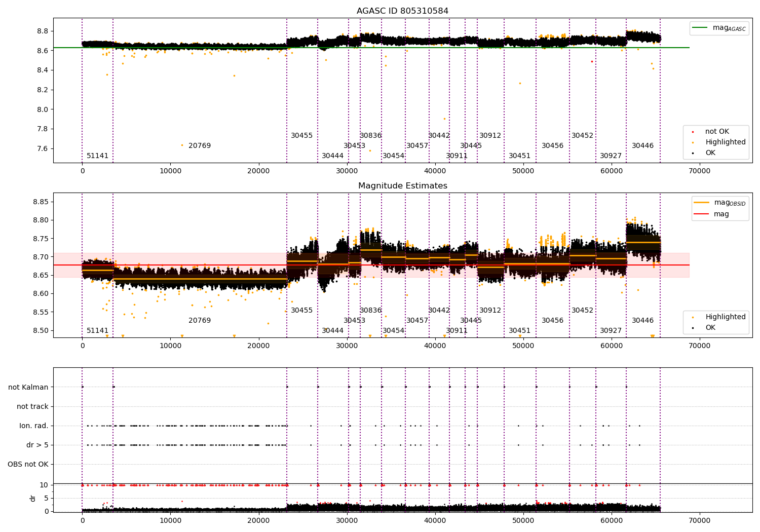Select the 'dr > 5' axis label
This screenshot has height=532, width=760.
coord(37,445)
